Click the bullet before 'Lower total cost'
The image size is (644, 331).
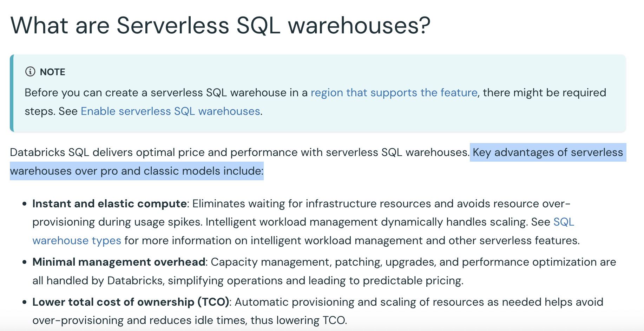click(x=24, y=302)
